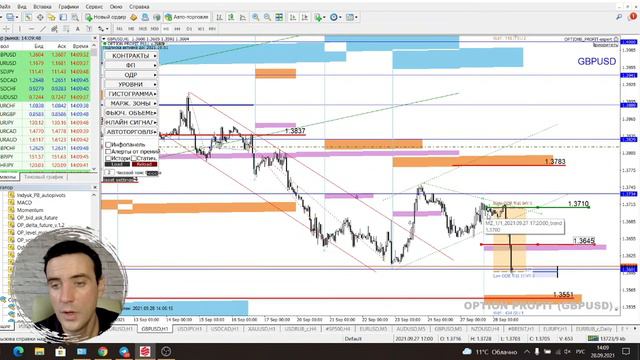Open the Окно menu

[x=116, y=7]
